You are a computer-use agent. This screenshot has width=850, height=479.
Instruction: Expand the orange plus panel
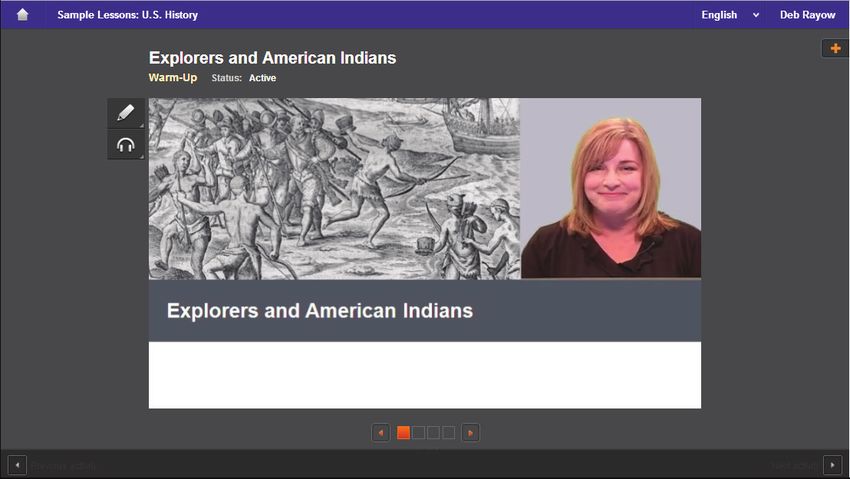point(835,48)
